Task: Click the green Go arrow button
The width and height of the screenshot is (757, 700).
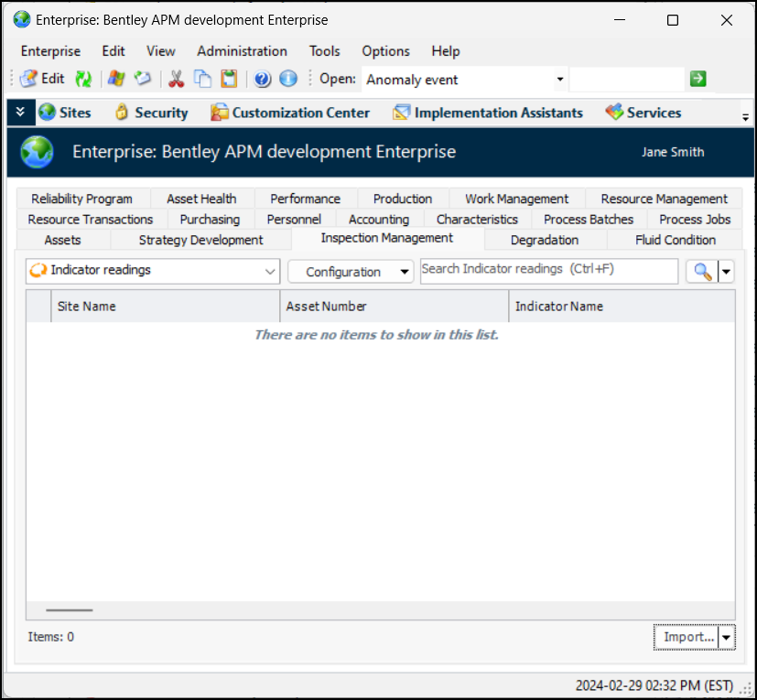Action: tap(698, 79)
